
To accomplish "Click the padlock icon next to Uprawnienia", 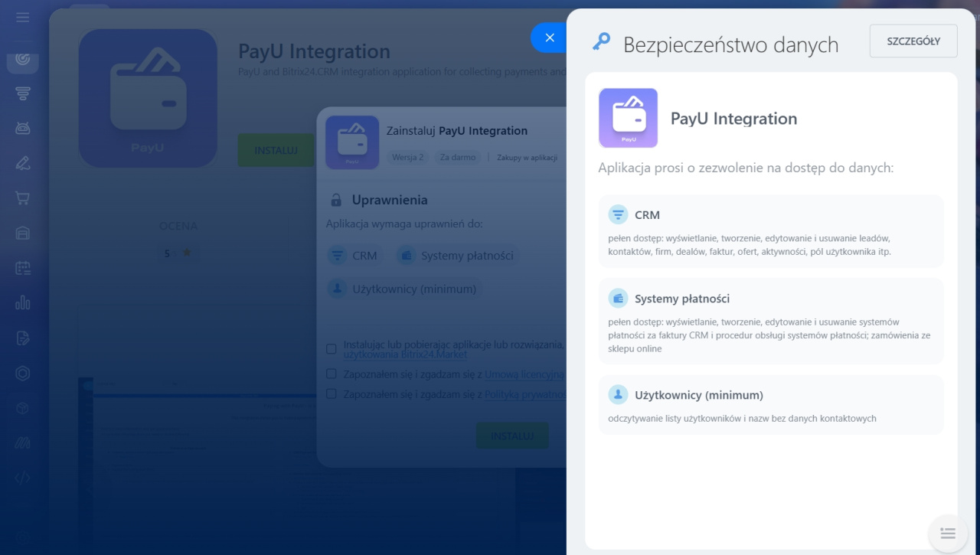I will [x=336, y=201].
